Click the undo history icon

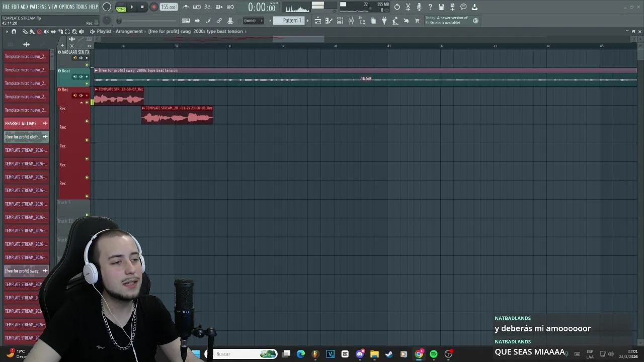397,7
